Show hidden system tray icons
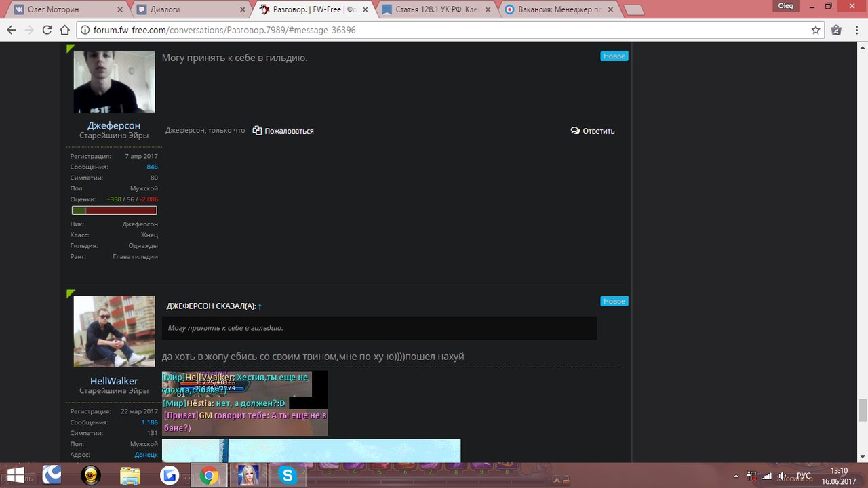The height and width of the screenshot is (488, 868). (736, 476)
